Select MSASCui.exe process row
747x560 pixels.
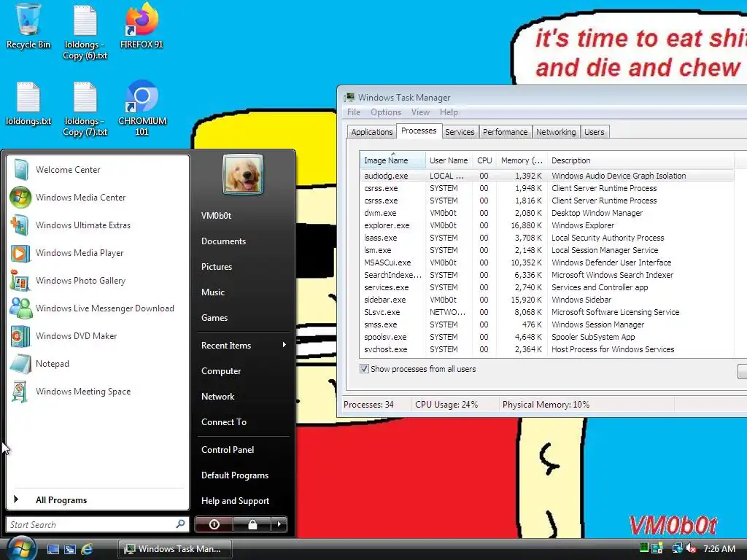click(547, 262)
